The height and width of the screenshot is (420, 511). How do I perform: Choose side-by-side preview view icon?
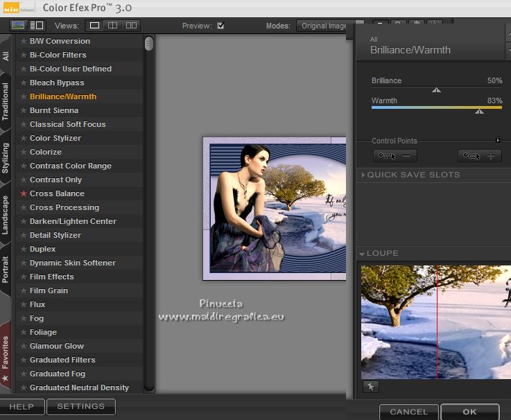point(130,26)
